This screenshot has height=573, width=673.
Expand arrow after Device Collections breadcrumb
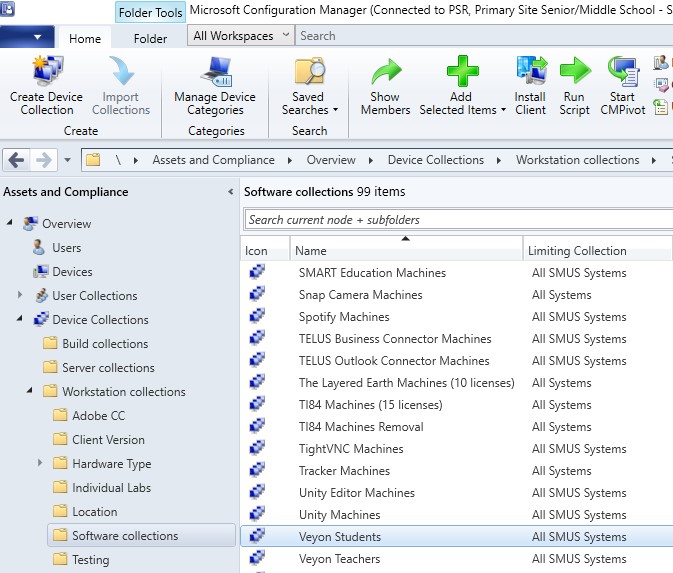(x=499, y=161)
